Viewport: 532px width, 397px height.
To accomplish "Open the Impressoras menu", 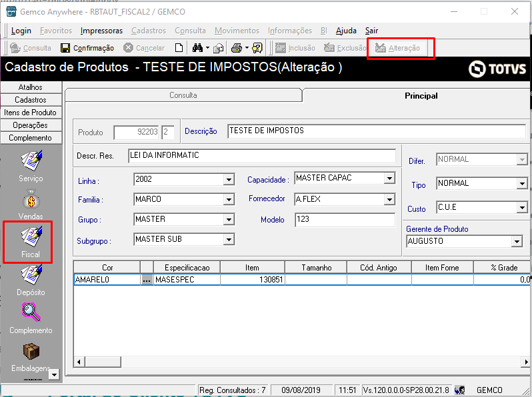I will [101, 31].
